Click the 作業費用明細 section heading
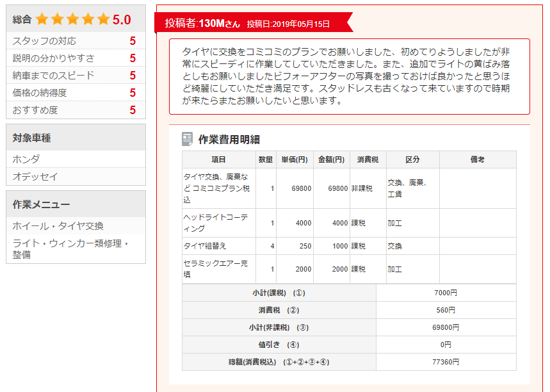 pyautogui.click(x=229, y=139)
